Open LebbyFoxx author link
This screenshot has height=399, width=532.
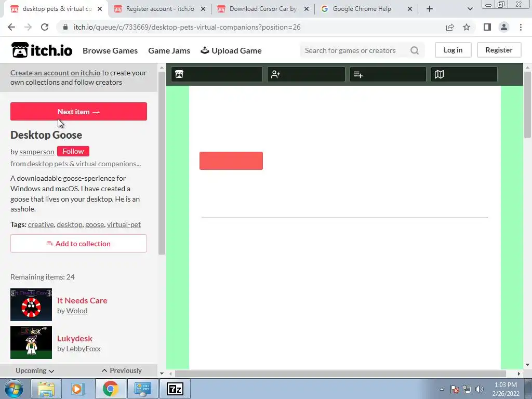click(83, 349)
